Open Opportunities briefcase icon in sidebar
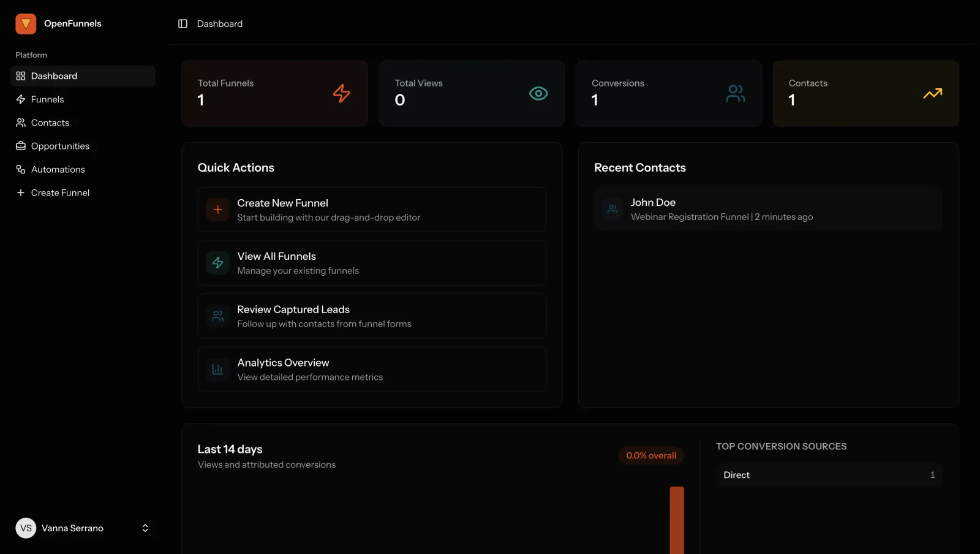The image size is (980, 554). pyautogui.click(x=21, y=146)
